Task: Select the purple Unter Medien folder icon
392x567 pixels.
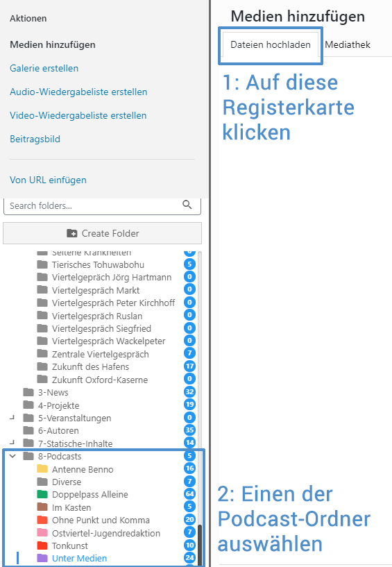Action: [42, 558]
